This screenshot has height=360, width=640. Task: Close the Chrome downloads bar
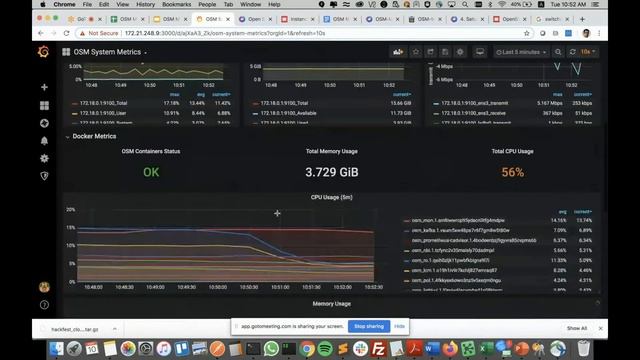(600, 328)
